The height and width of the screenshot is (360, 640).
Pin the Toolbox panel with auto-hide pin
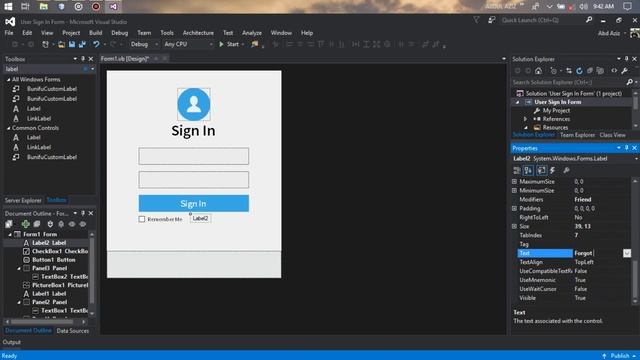(x=83, y=59)
